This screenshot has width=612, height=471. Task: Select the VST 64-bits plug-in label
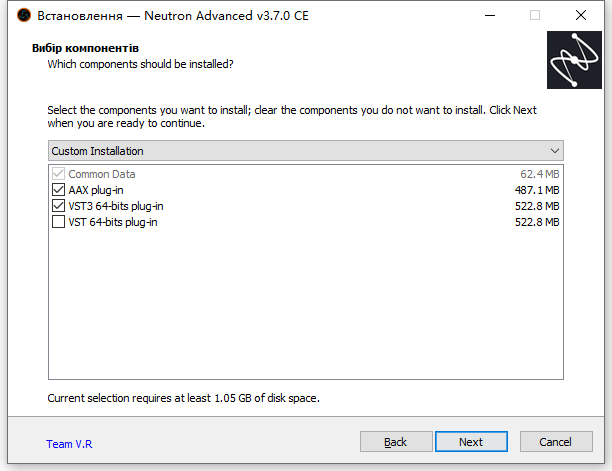click(x=113, y=222)
